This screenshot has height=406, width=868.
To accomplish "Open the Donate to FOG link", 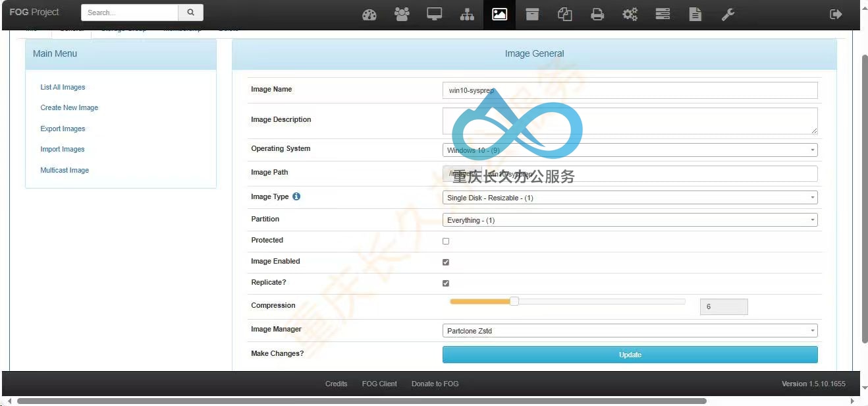I will tap(435, 384).
